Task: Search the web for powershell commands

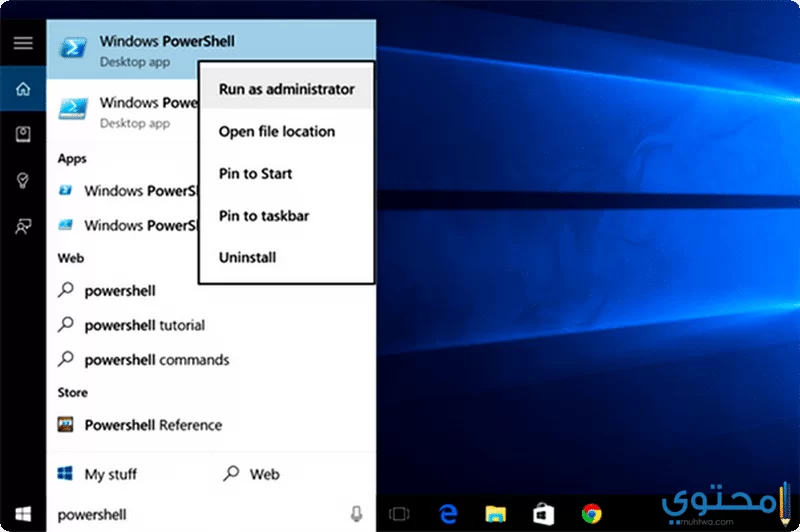Action: (211, 360)
